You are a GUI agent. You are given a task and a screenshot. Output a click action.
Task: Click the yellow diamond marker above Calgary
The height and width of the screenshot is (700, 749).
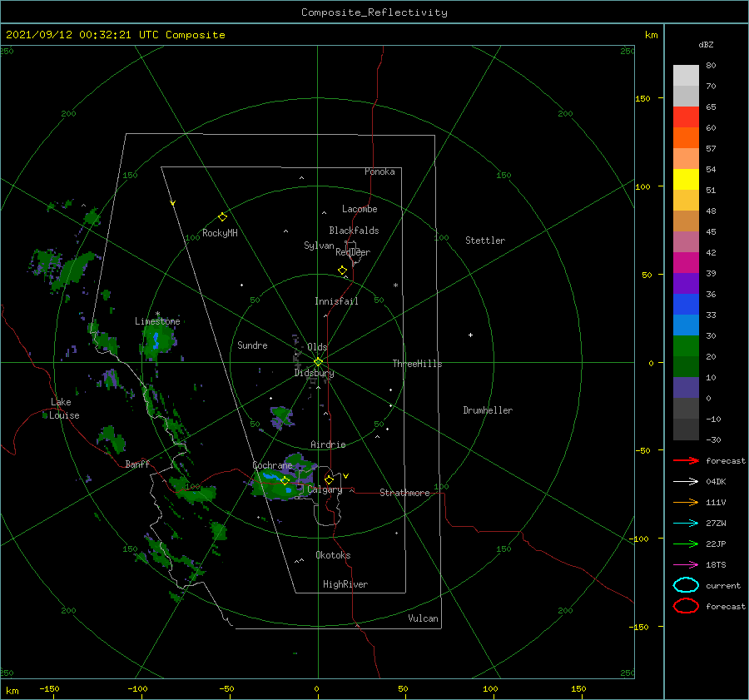329,479
